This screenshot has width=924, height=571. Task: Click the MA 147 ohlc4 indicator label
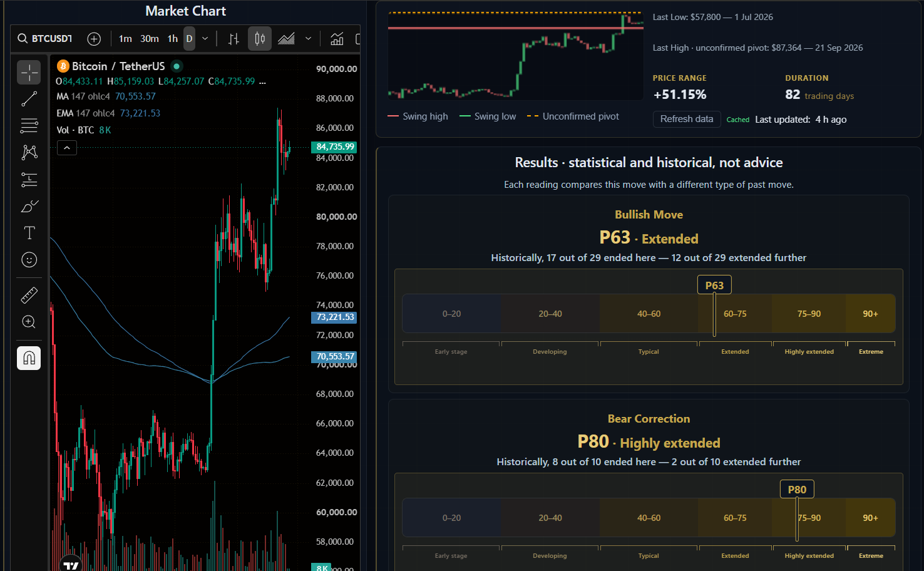pos(83,96)
